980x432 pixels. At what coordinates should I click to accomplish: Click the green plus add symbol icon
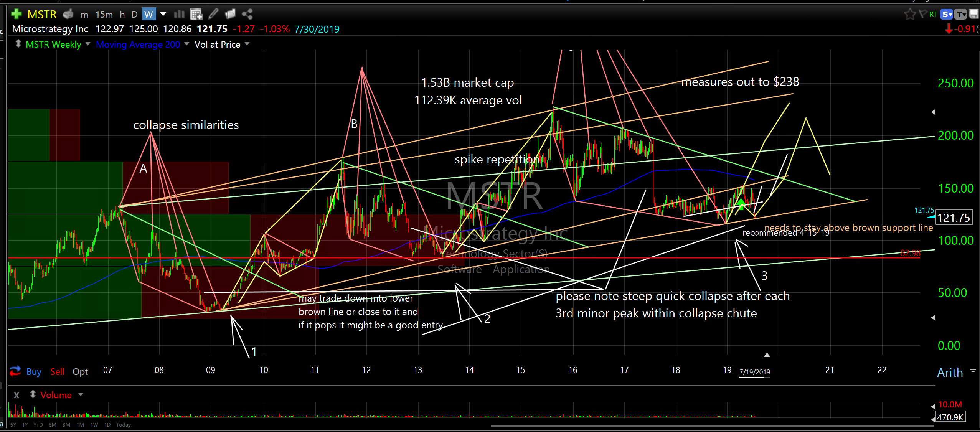[x=16, y=14]
